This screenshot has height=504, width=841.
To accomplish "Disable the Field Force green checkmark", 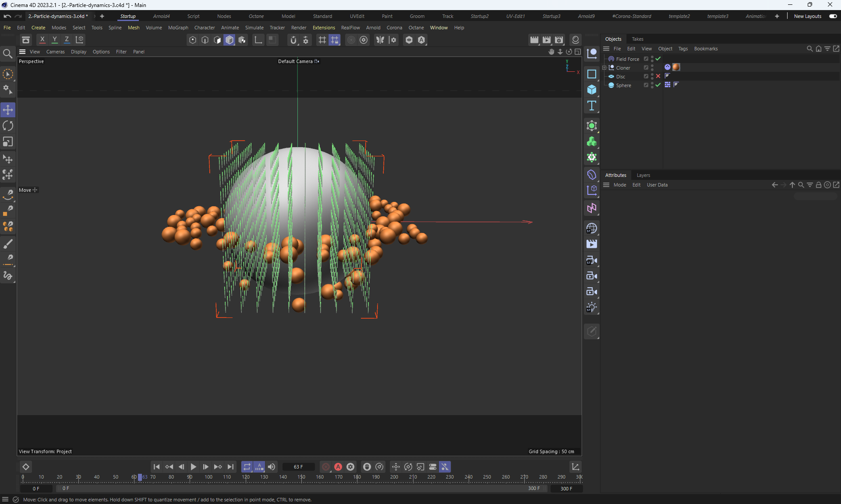I will tap(658, 59).
